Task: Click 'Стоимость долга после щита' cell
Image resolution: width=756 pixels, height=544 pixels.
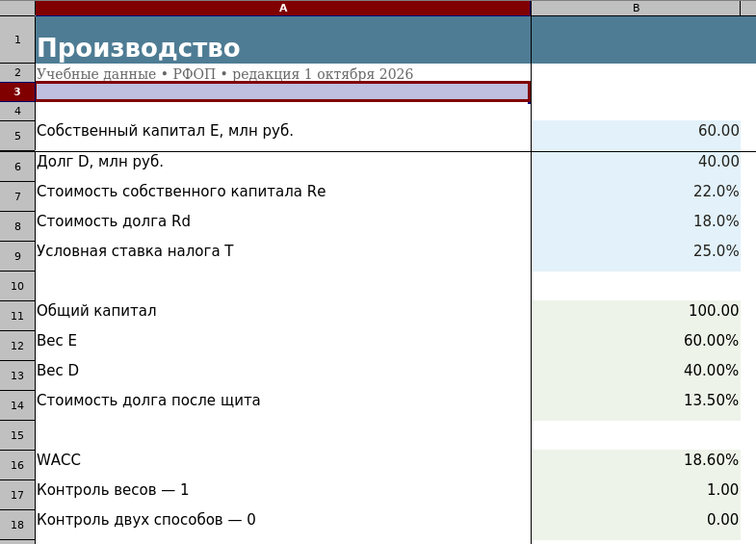Action: point(283,405)
